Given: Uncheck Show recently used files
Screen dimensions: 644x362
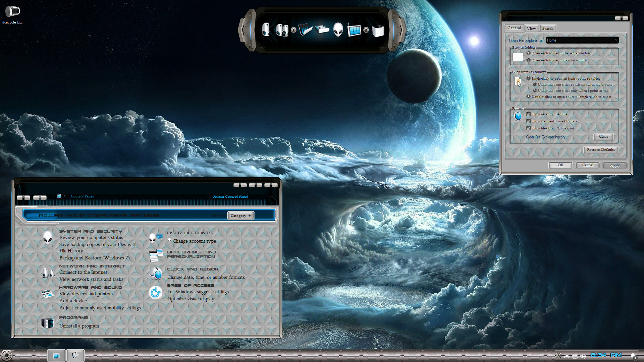Looking at the screenshot, I should coord(528,114).
